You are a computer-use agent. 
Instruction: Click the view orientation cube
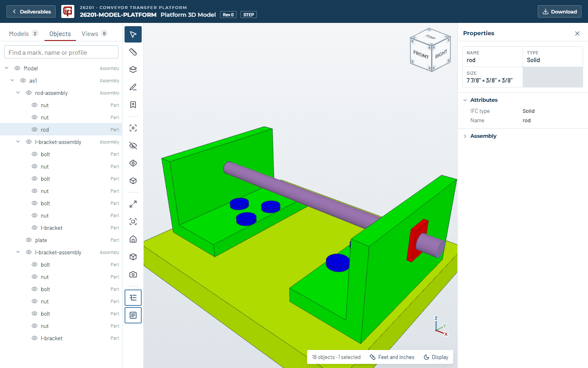click(430, 50)
